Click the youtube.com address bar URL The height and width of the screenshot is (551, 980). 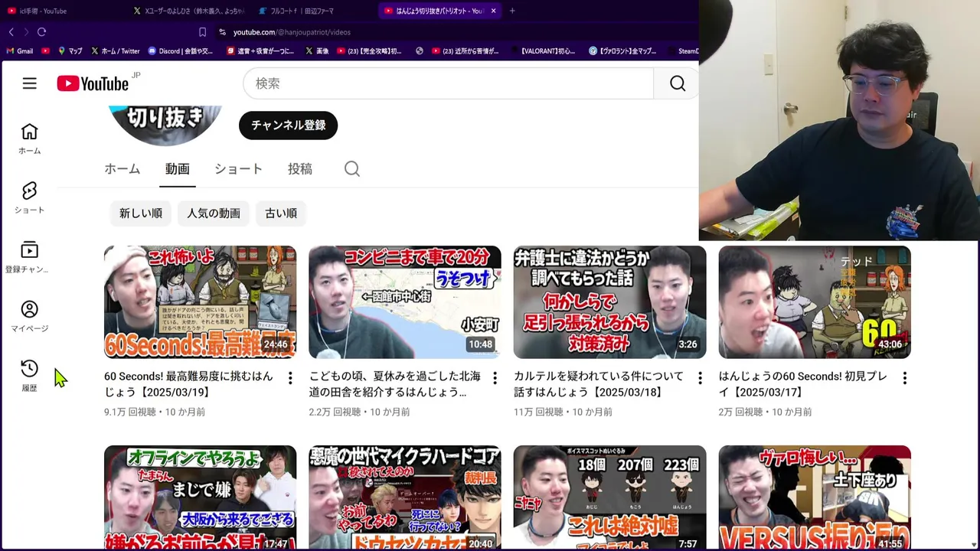coord(292,32)
